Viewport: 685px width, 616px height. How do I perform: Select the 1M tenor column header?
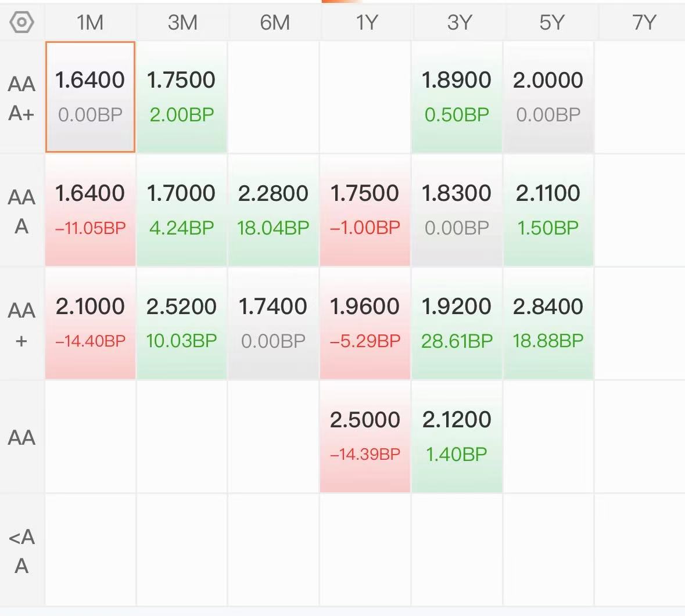[x=90, y=23]
